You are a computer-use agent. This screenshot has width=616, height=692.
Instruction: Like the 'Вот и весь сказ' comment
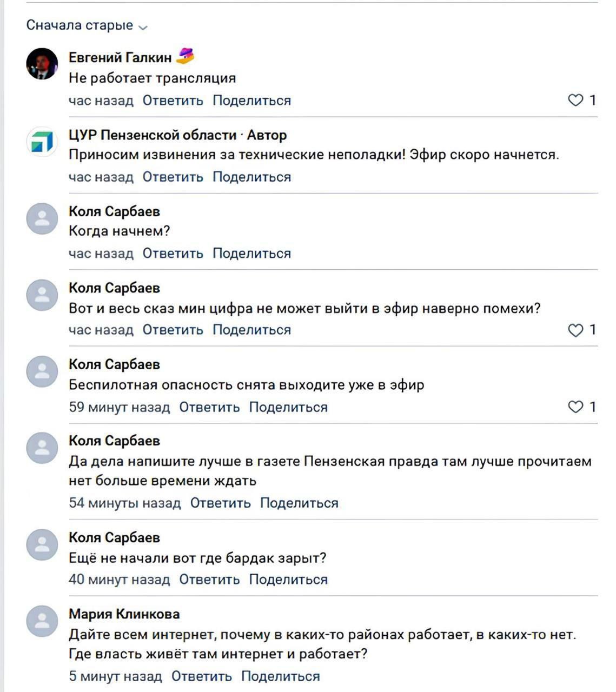[575, 330]
